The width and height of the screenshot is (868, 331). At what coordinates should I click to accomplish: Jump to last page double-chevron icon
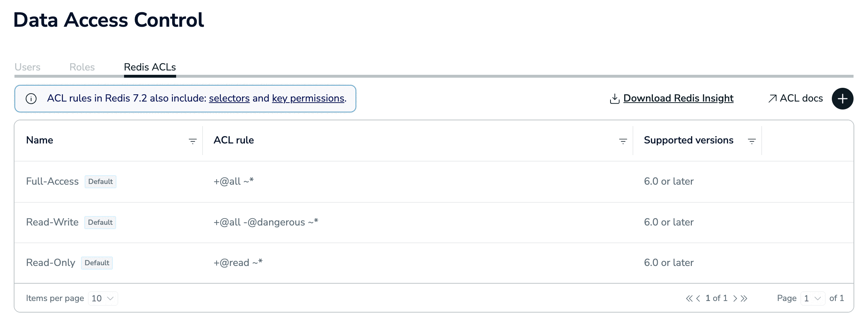[744, 298]
